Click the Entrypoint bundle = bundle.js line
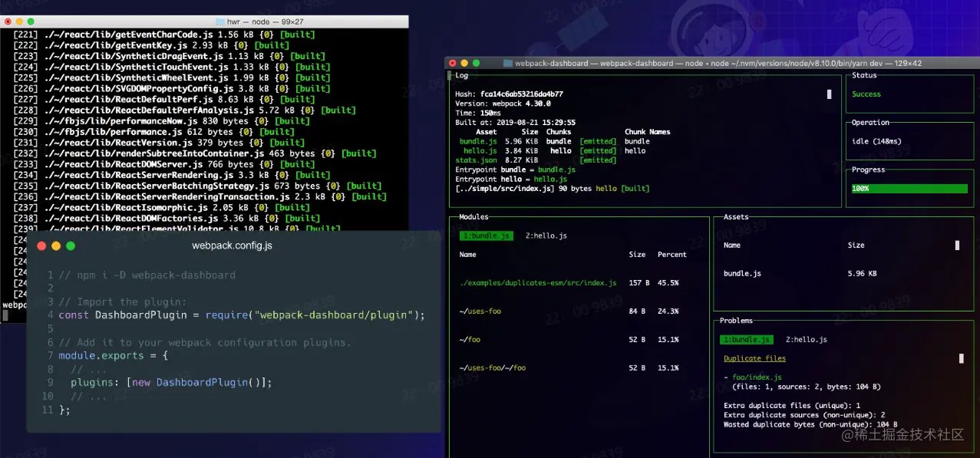This screenshot has width=980, height=458. pyautogui.click(x=515, y=170)
